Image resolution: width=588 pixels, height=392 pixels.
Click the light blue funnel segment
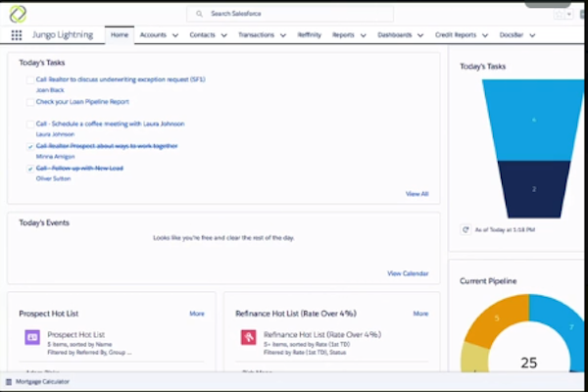tap(534, 120)
